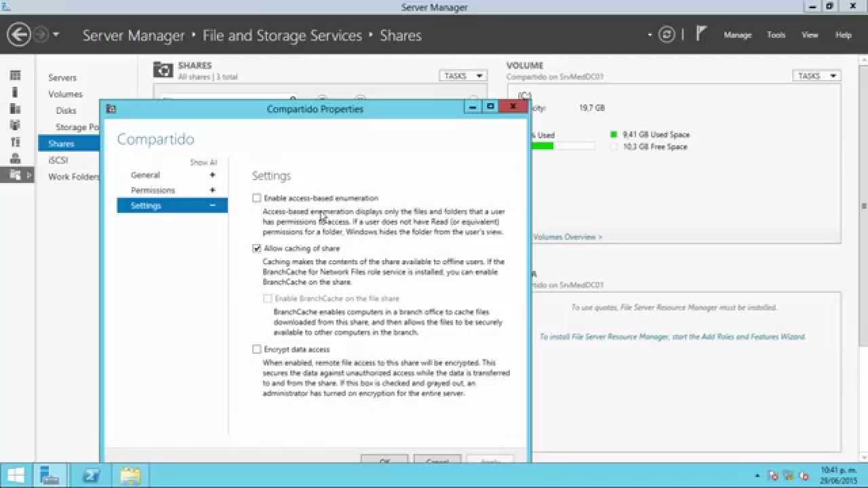The width and height of the screenshot is (868, 488).
Task: Click the green Used Space legend swatch
Action: coord(614,135)
